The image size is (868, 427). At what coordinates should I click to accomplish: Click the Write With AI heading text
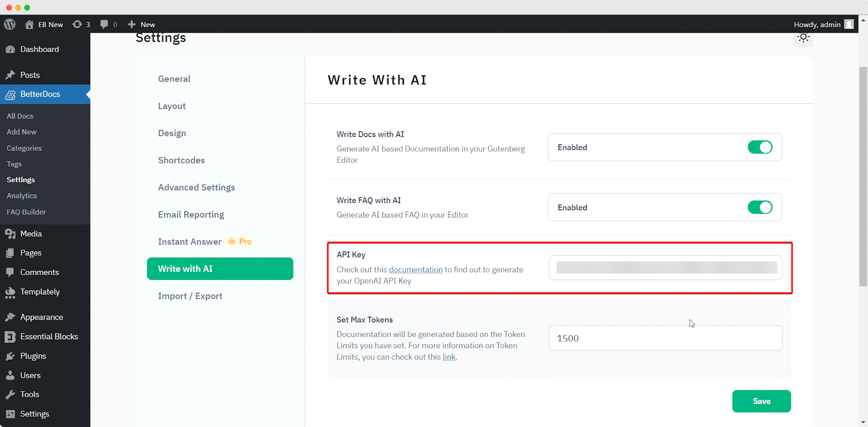[377, 80]
